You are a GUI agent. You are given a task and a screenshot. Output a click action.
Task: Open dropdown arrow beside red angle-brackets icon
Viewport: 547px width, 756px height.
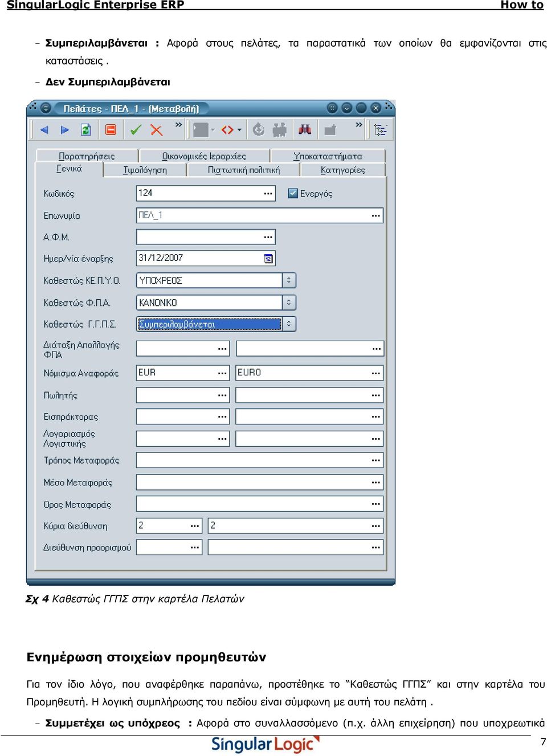point(239,130)
